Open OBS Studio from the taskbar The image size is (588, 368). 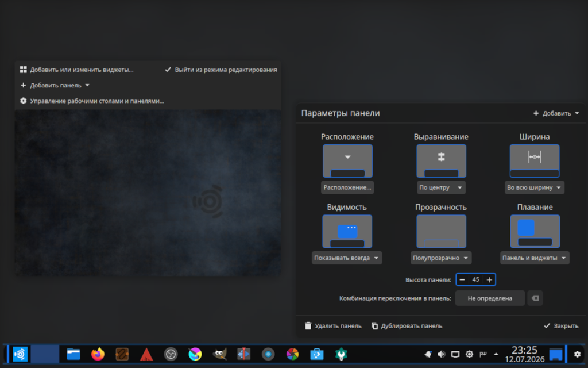click(x=171, y=354)
